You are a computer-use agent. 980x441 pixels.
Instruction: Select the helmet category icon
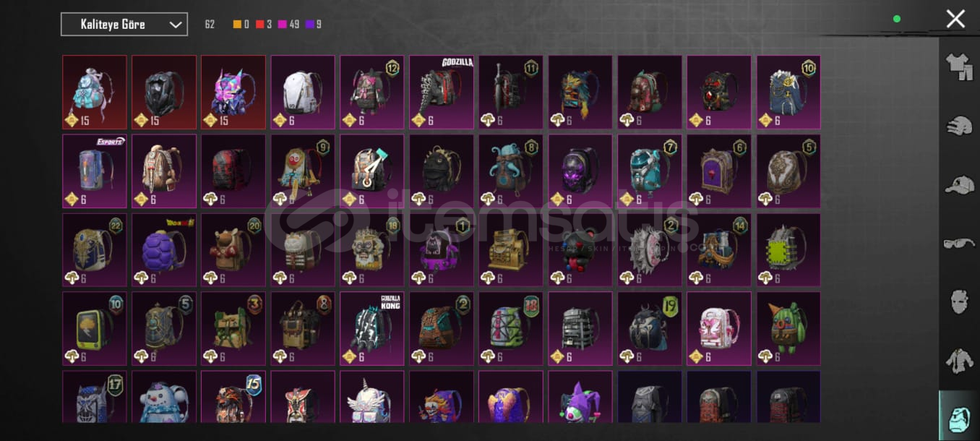[959, 126]
